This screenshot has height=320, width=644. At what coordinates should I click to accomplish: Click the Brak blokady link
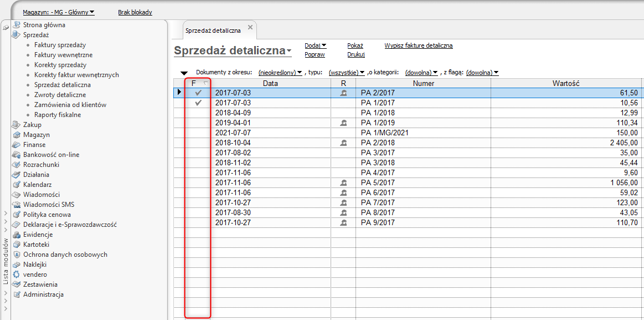(x=135, y=12)
